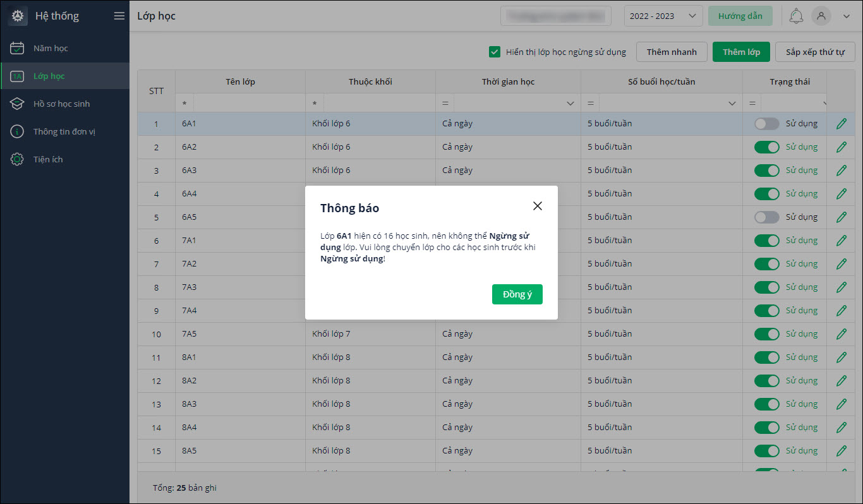Click the Tên lớp filter input
Image resolution: width=863 pixels, height=504 pixels.
[248, 103]
